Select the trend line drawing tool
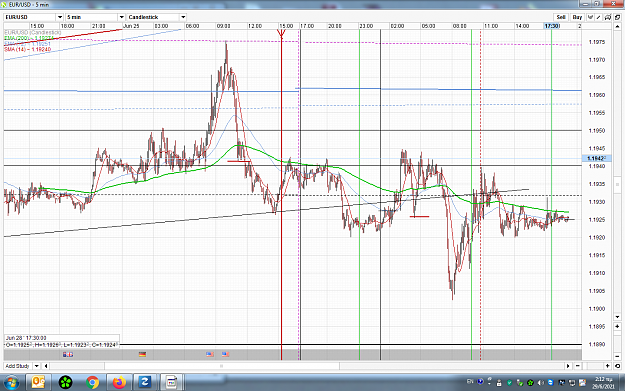 pyautogui.click(x=598, y=17)
